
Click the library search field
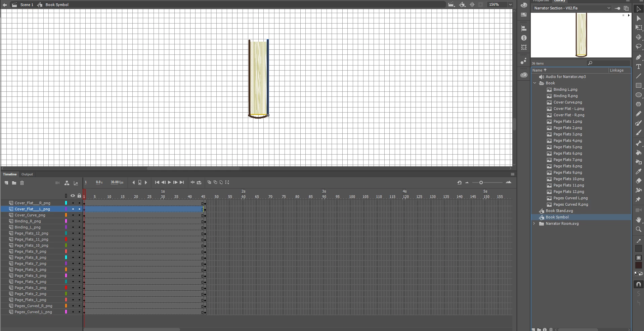tap(608, 63)
